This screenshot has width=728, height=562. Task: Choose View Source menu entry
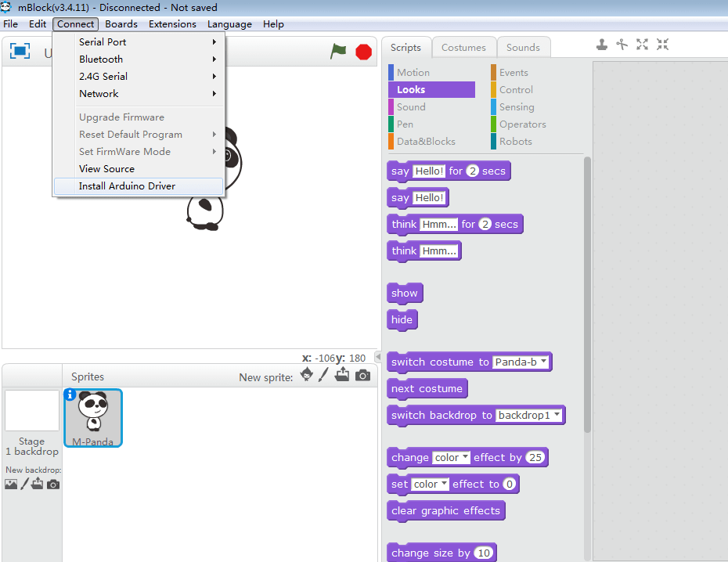[x=139, y=168]
